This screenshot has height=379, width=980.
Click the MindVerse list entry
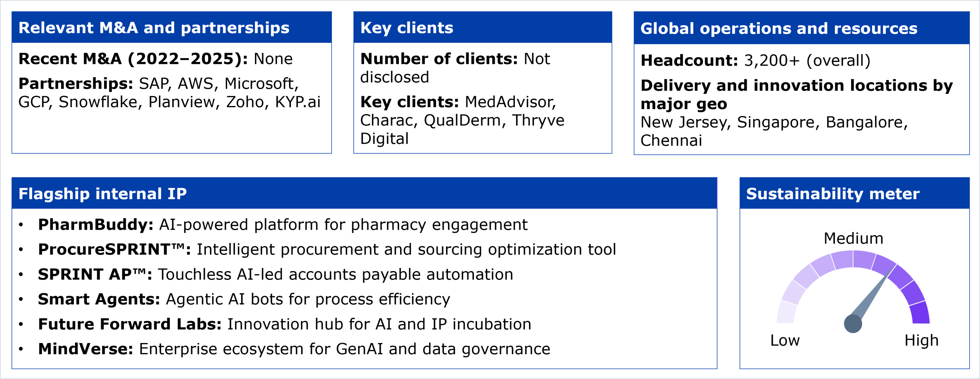294,349
